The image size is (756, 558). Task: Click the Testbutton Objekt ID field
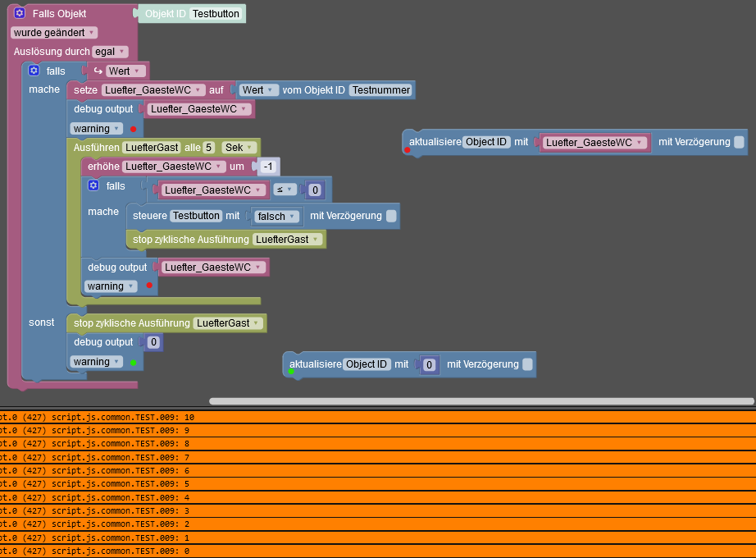pos(216,13)
